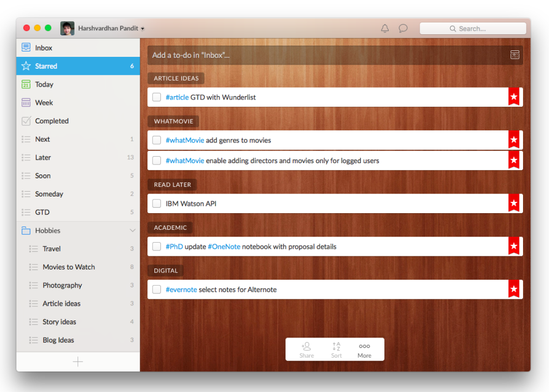The image size is (549, 392).
Task: Collapse the Hobbies folder chevron
Action: pyautogui.click(x=132, y=230)
